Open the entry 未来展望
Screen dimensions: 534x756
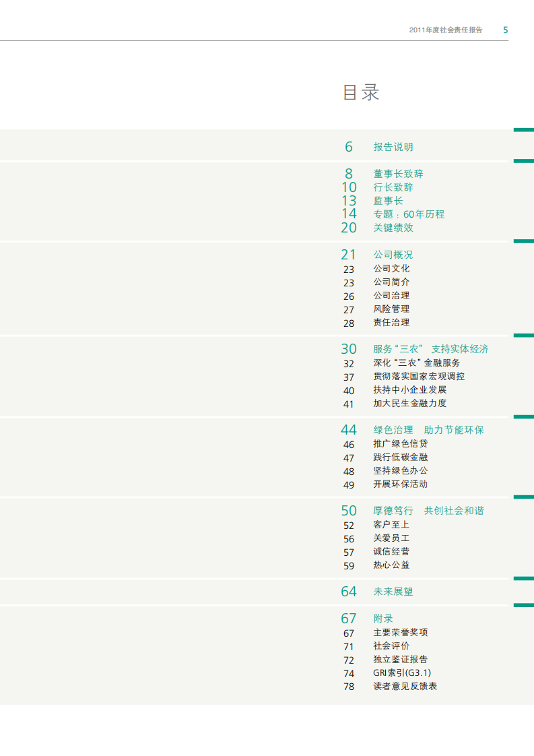[x=393, y=592]
